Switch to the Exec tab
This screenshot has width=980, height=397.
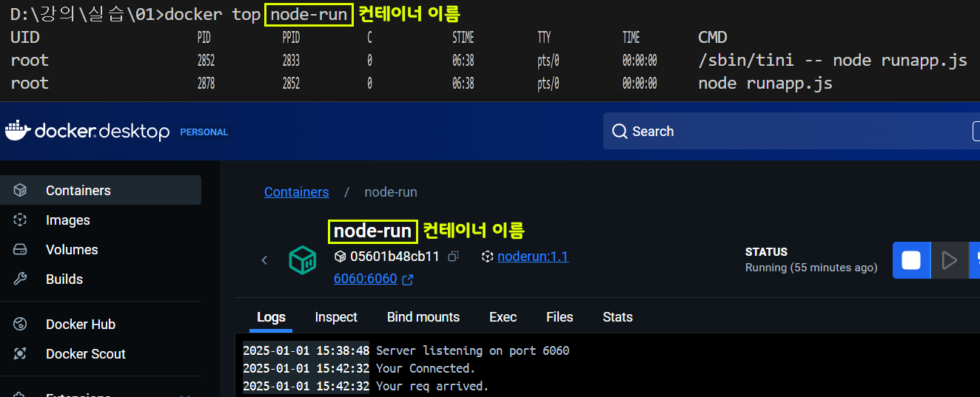click(x=503, y=317)
